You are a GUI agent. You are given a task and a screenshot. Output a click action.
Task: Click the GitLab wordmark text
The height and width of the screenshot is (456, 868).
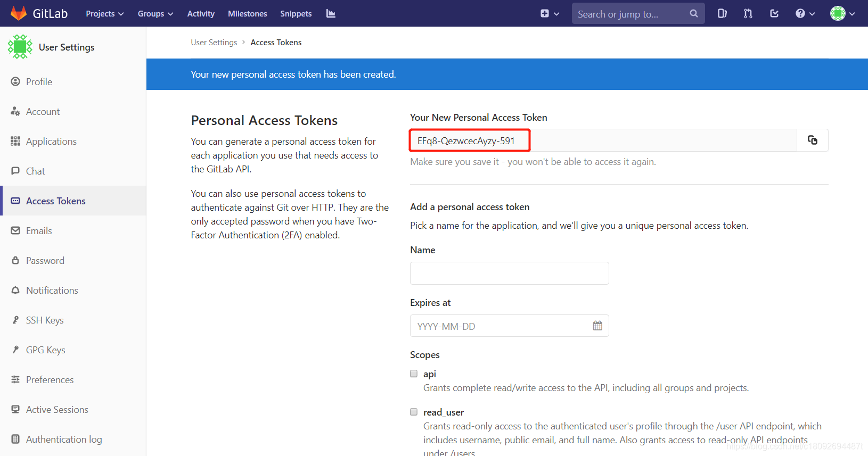coord(50,14)
